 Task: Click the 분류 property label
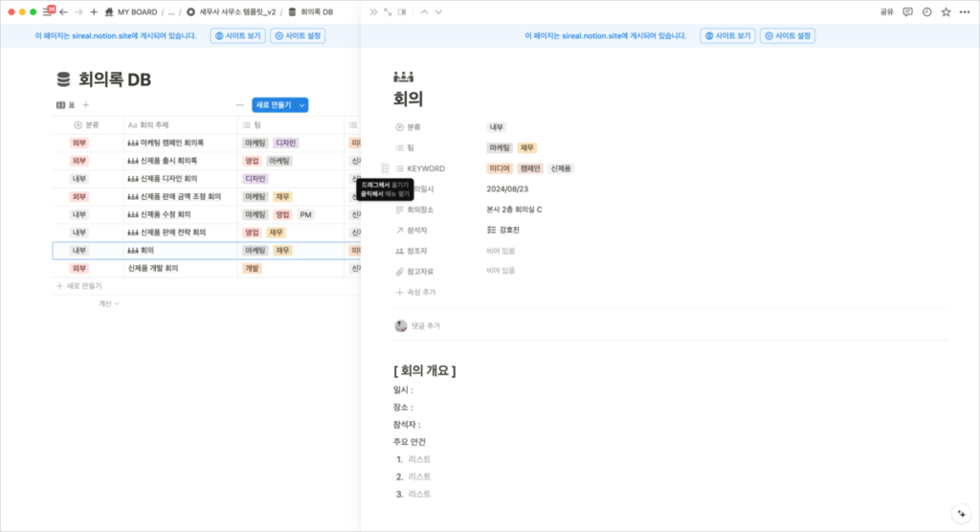pyautogui.click(x=409, y=127)
